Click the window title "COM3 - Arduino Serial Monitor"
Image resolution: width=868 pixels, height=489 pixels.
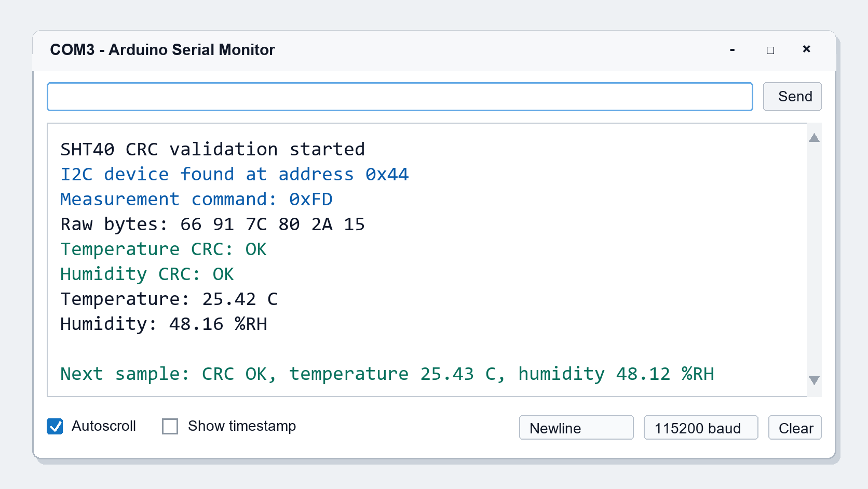pos(162,50)
